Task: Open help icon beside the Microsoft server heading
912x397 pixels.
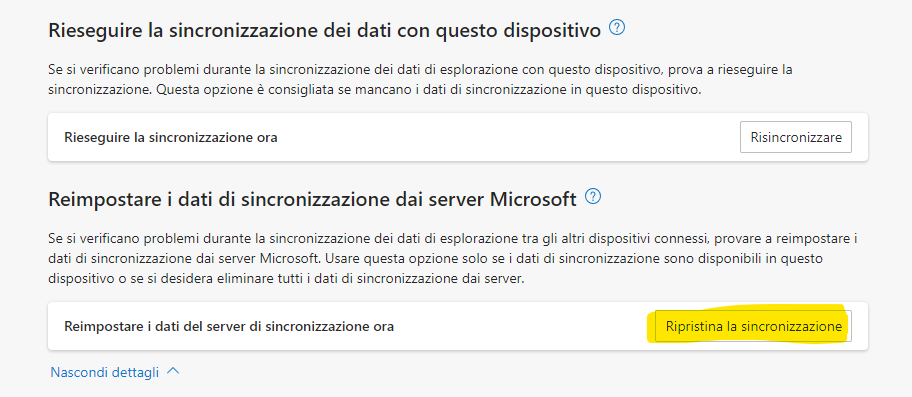Action: (x=593, y=196)
